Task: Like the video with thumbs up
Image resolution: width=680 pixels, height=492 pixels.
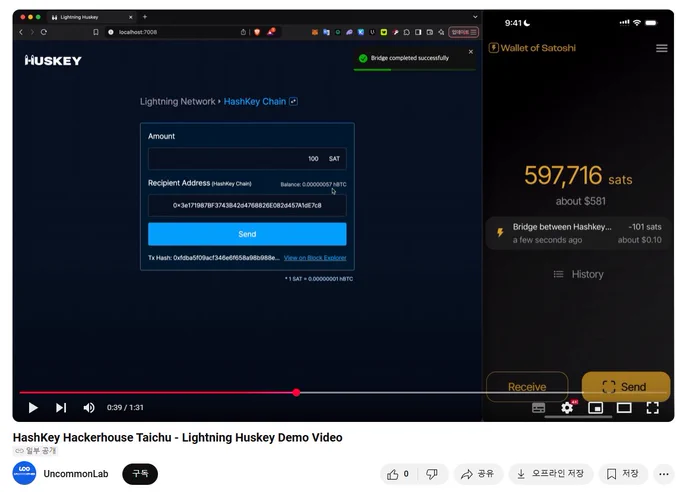Action: [x=398, y=474]
